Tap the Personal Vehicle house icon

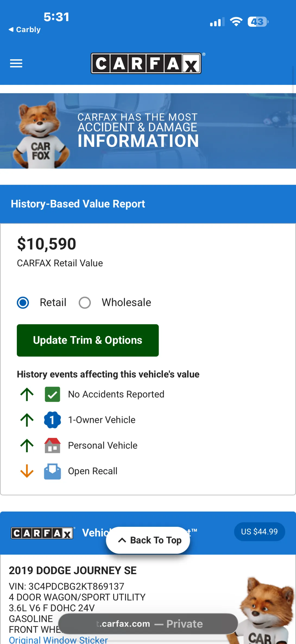point(52,445)
